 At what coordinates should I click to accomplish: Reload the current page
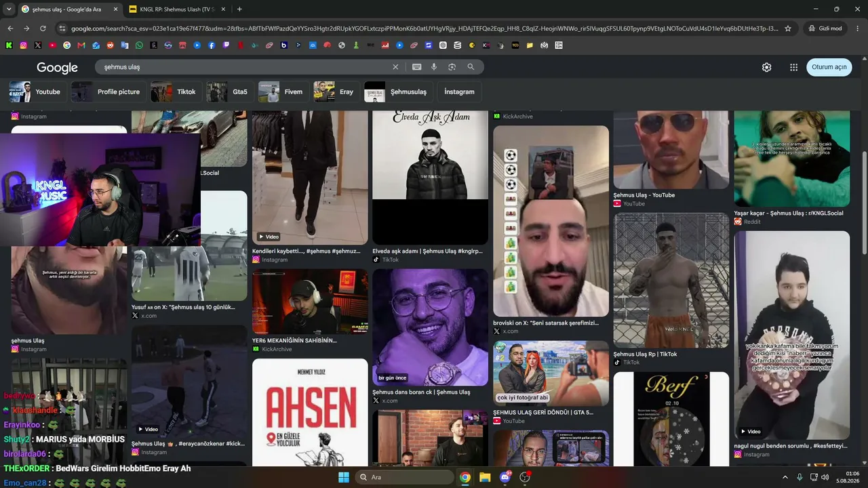(x=43, y=28)
